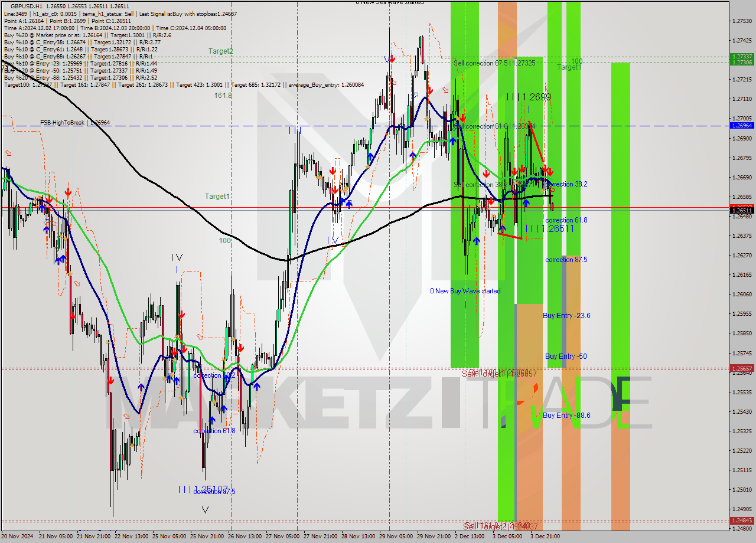Select the 'I I I 1.25107' wave label
The height and width of the screenshot is (543, 756).
point(203,489)
